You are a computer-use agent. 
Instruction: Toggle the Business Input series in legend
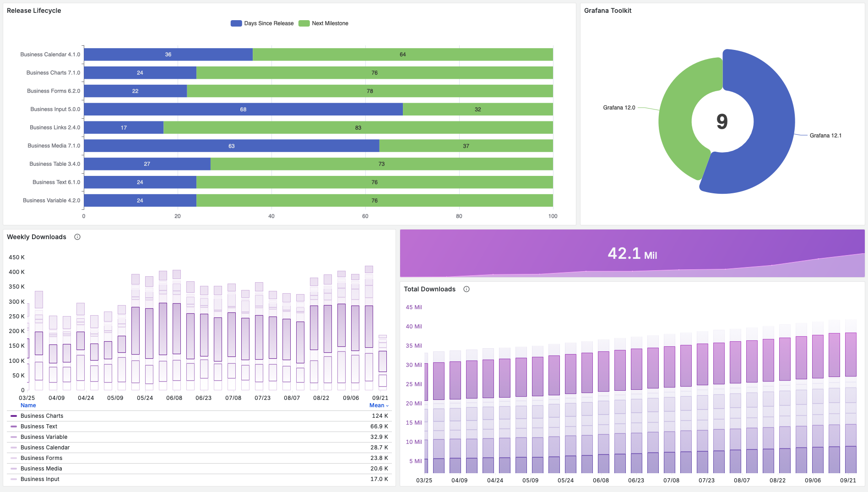pos(40,479)
